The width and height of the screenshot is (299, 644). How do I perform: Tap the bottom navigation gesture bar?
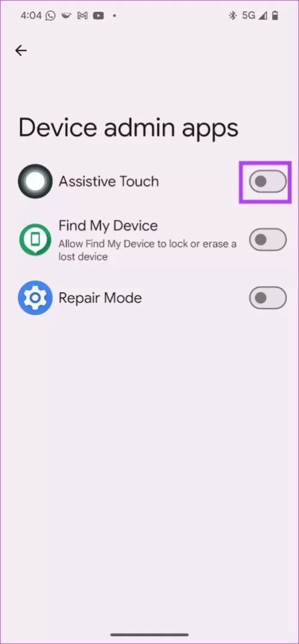click(149, 634)
